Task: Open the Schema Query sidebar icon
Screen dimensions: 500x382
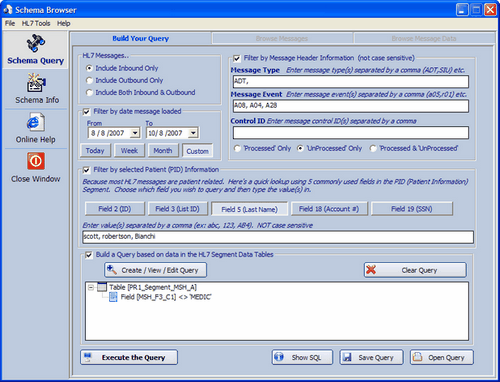Action: pos(35,43)
